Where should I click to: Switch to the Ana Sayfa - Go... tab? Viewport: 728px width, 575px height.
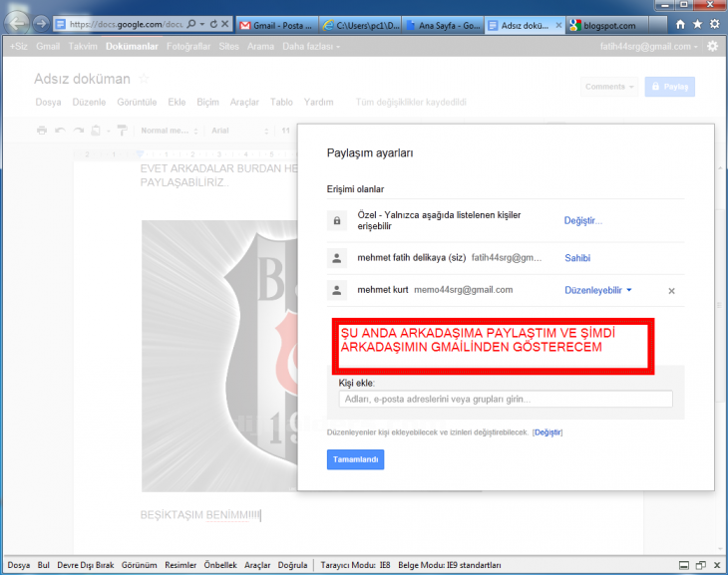point(444,26)
